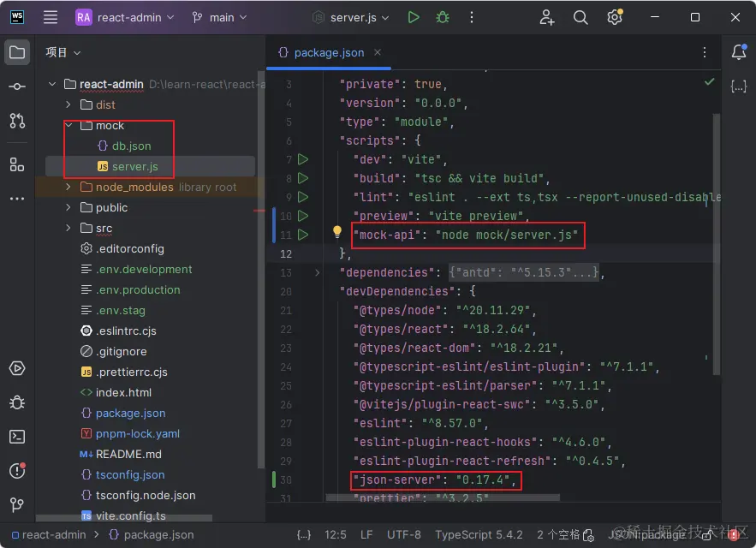Open Pull Requests tool window

click(17, 121)
